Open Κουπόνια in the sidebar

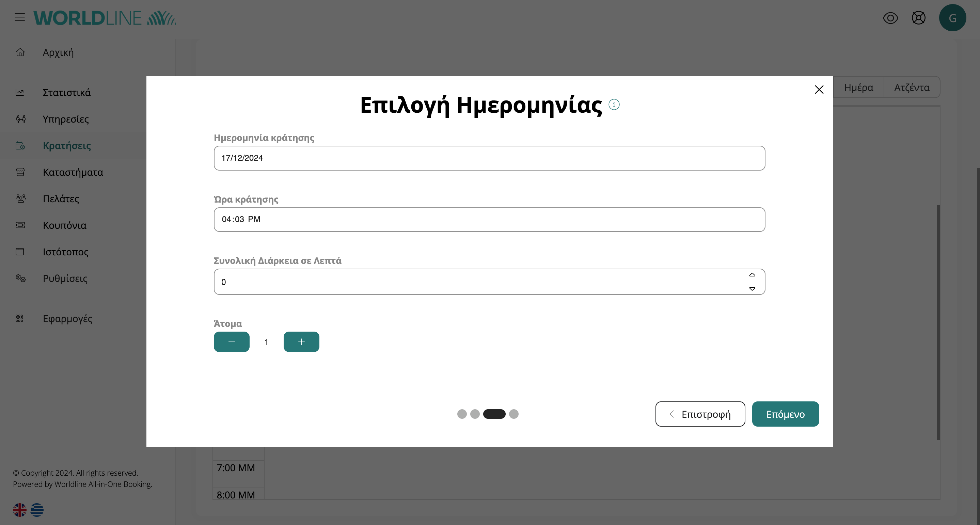pyautogui.click(x=64, y=225)
